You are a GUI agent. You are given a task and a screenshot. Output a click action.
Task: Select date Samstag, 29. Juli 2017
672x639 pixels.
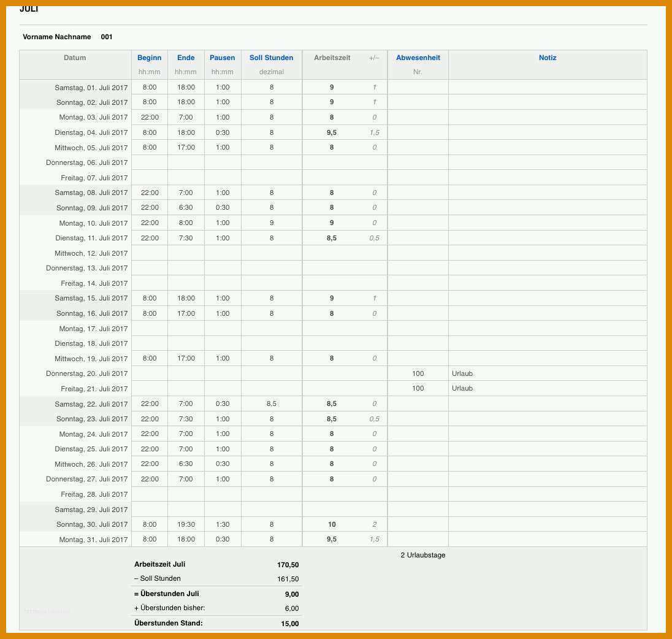click(x=91, y=510)
